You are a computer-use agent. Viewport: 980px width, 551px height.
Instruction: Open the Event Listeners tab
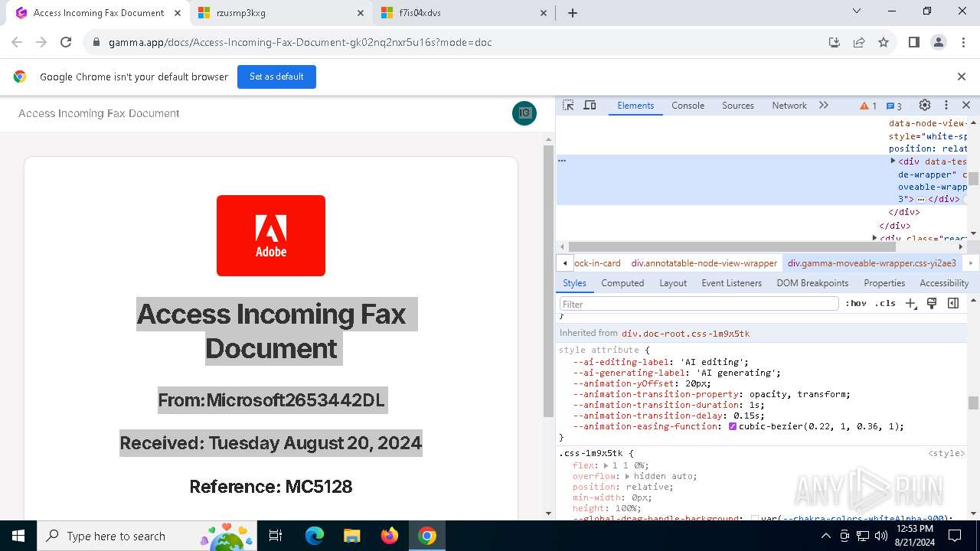pyautogui.click(x=732, y=283)
